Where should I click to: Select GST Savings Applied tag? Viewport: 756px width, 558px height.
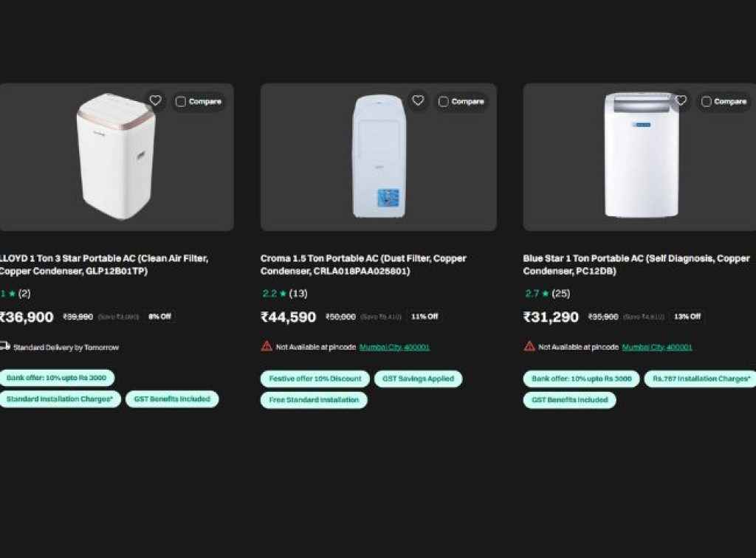(x=418, y=379)
